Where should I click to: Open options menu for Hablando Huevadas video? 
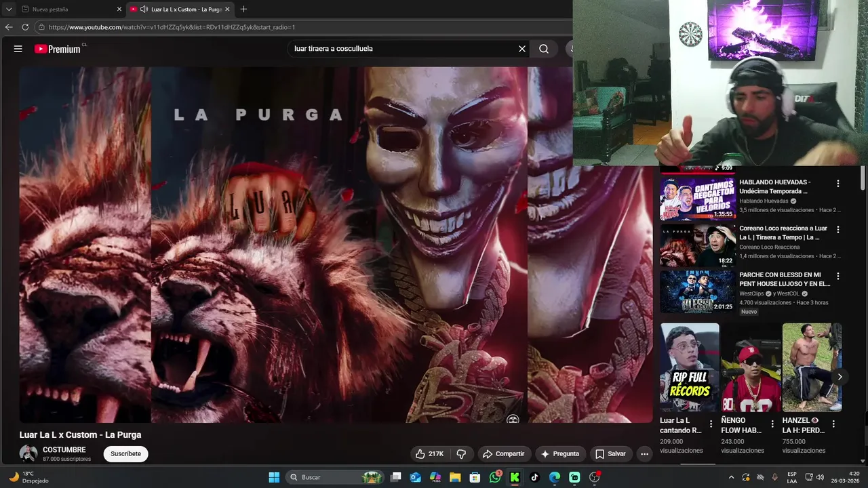[x=838, y=184]
